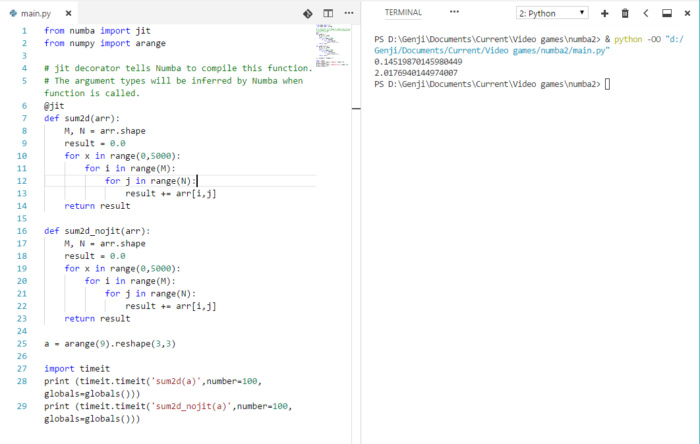Image resolution: width=700 pixels, height=444 pixels.
Task: Click 'from numpy import arange' line
Action: tap(104, 43)
